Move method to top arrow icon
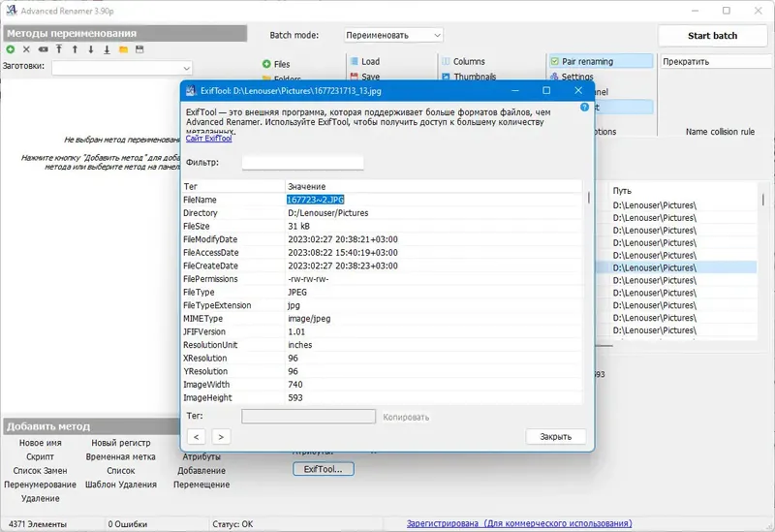Image resolution: width=775 pixels, height=532 pixels. tap(59, 49)
